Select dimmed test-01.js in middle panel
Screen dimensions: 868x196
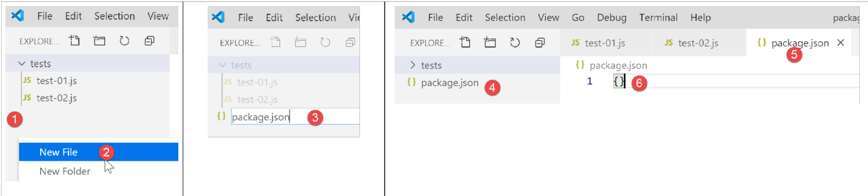pyautogui.click(x=257, y=82)
